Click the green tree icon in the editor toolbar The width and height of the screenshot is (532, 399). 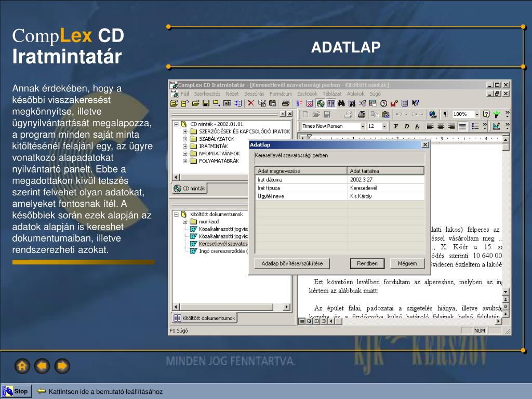(x=497, y=114)
